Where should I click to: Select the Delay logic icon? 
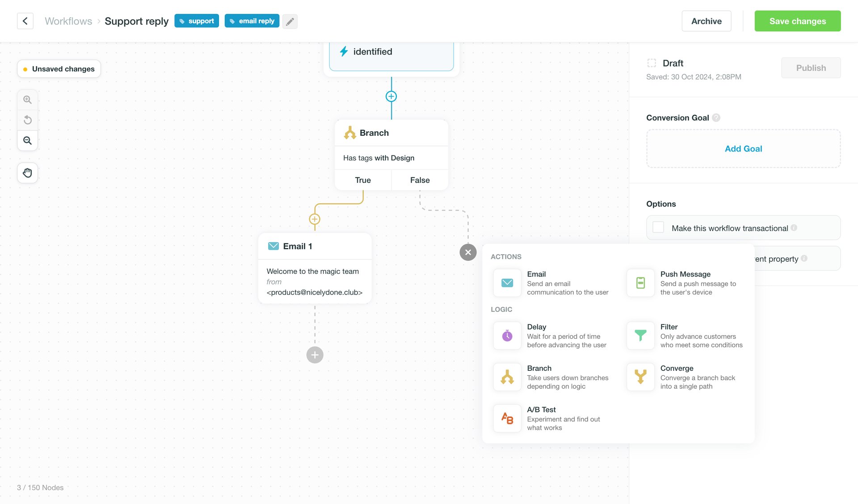[507, 336]
